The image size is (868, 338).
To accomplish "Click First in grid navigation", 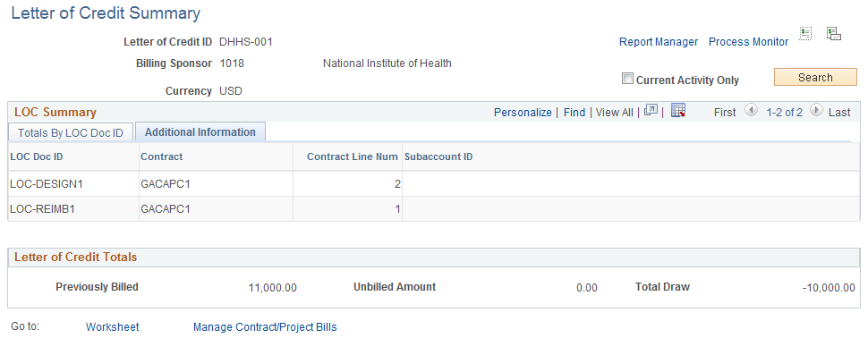I will click(x=725, y=113).
